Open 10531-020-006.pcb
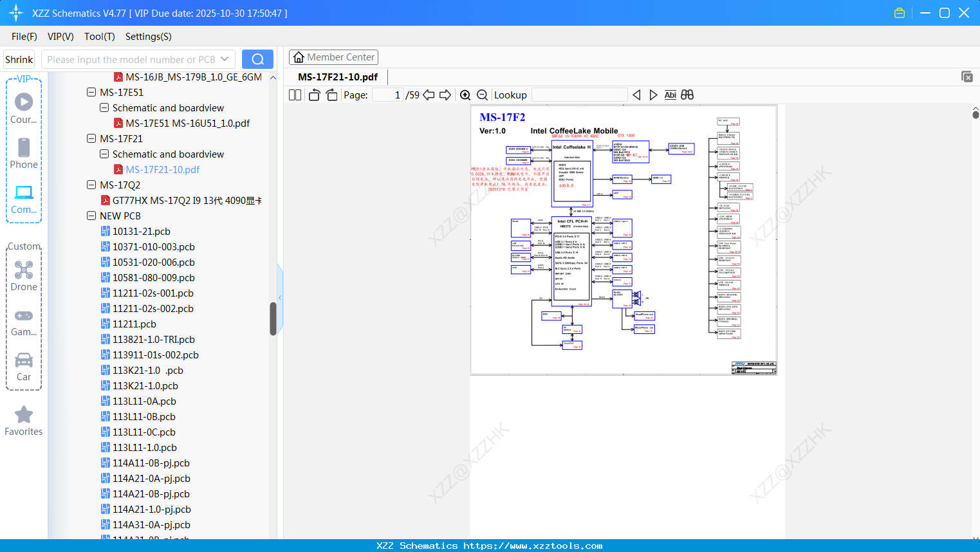Viewport: 980px width, 552px height. (x=154, y=262)
